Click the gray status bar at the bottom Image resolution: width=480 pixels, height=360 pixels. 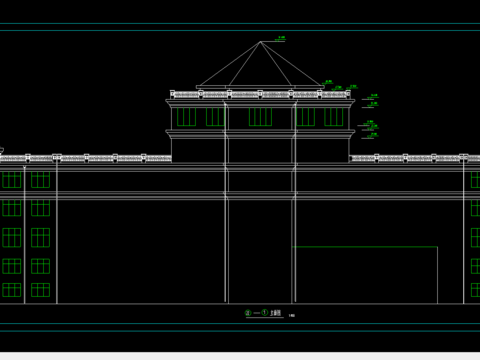pos(240,356)
